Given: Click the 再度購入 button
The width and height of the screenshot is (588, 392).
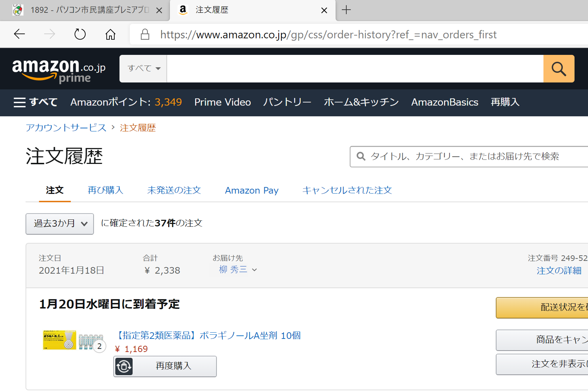Looking at the screenshot, I should [x=165, y=366].
